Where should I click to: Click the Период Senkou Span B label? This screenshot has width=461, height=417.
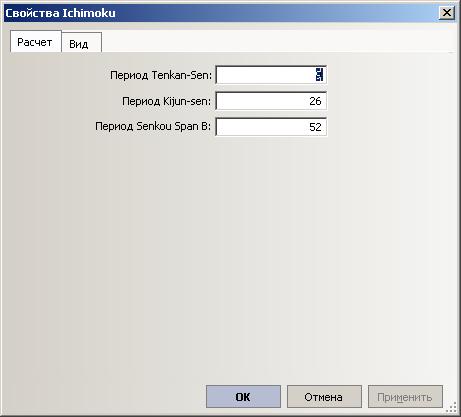[153, 126]
